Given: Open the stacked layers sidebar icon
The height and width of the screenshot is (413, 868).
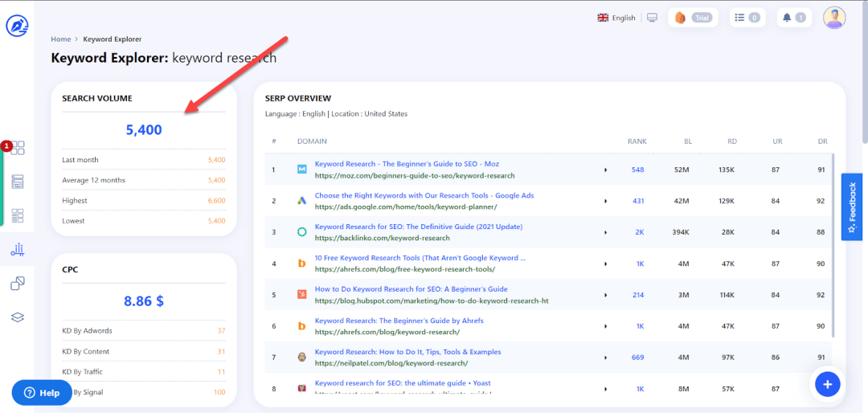Looking at the screenshot, I should (x=18, y=317).
